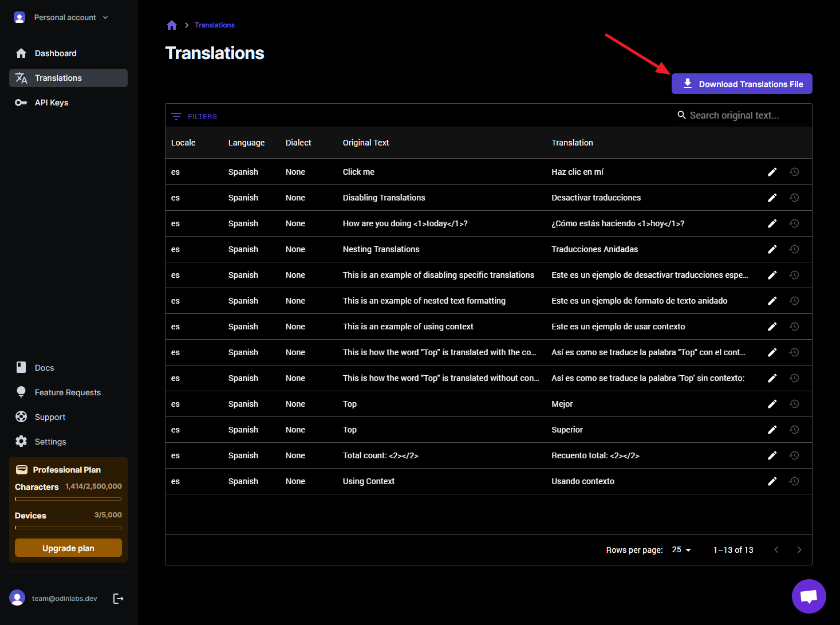Click Download Translations File
Image resolution: width=840 pixels, height=625 pixels.
point(742,84)
